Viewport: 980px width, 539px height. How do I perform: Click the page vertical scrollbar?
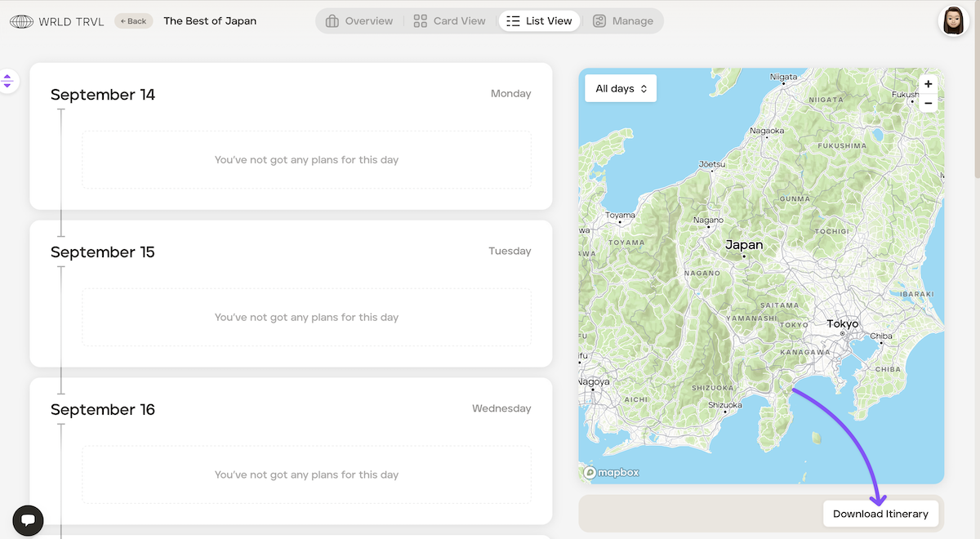point(977,90)
